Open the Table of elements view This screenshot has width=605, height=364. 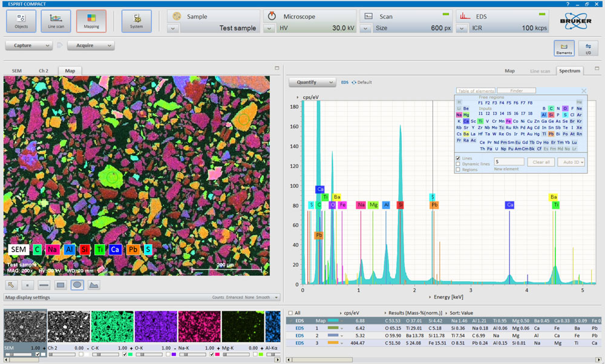tap(476, 90)
